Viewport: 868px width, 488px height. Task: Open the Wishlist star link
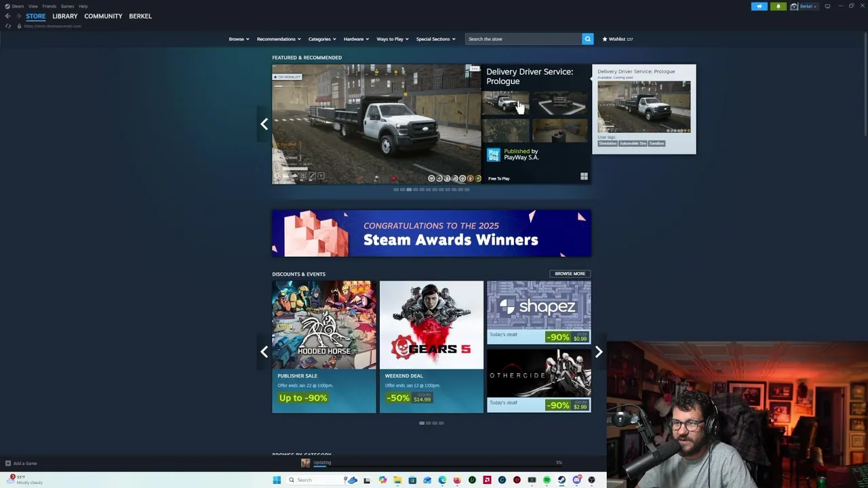pyautogui.click(x=617, y=39)
